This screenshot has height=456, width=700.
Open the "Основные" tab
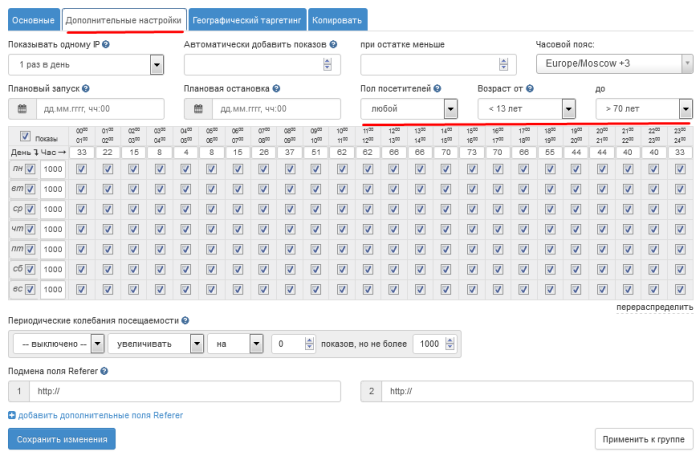[x=32, y=18]
